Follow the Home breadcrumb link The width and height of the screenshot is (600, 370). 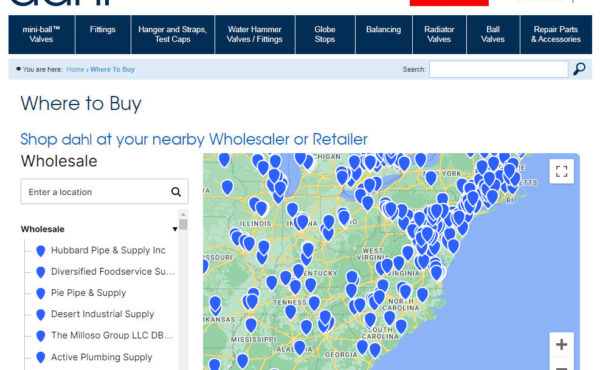tap(75, 69)
